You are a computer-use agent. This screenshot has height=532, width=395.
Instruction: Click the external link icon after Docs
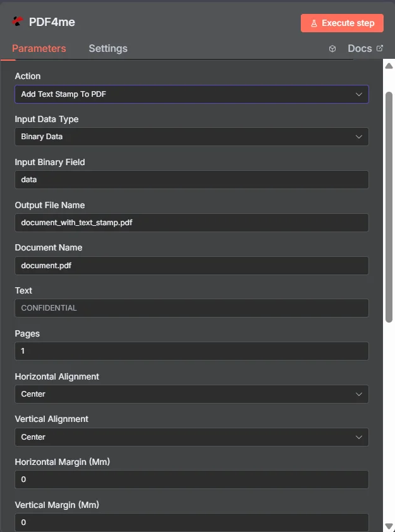coord(380,48)
